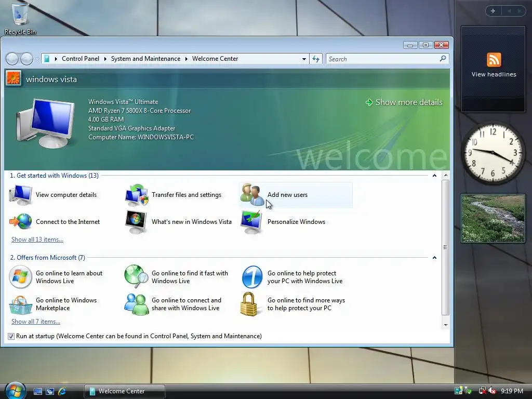The image size is (532, 399).
Task: Click the scrollbar down arrow
Action: pyautogui.click(x=445, y=325)
